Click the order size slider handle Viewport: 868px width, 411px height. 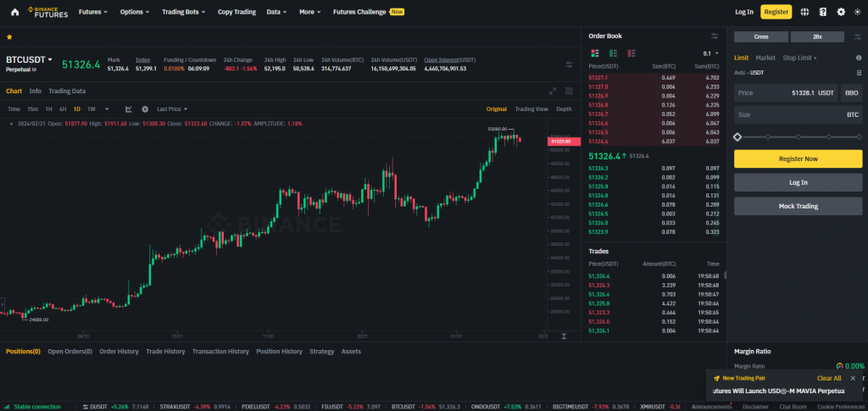(x=737, y=136)
